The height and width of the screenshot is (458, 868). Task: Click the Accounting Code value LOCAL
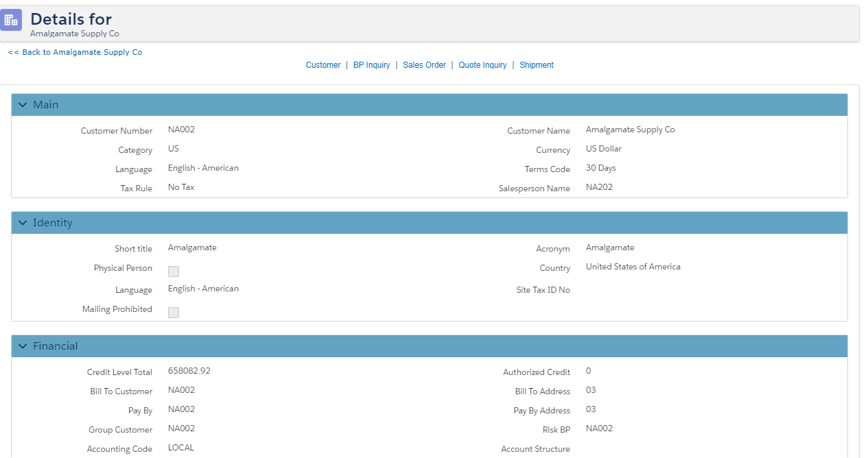[x=181, y=448]
